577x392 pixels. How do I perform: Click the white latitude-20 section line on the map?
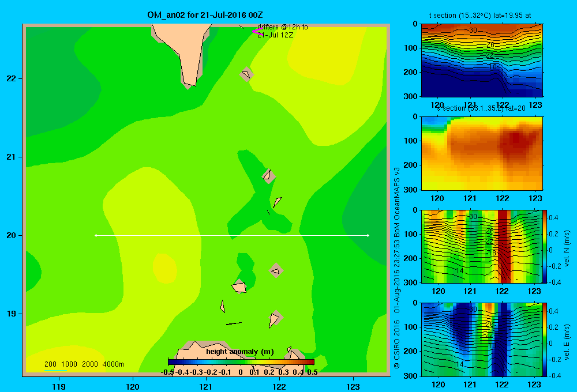(232, 235)
